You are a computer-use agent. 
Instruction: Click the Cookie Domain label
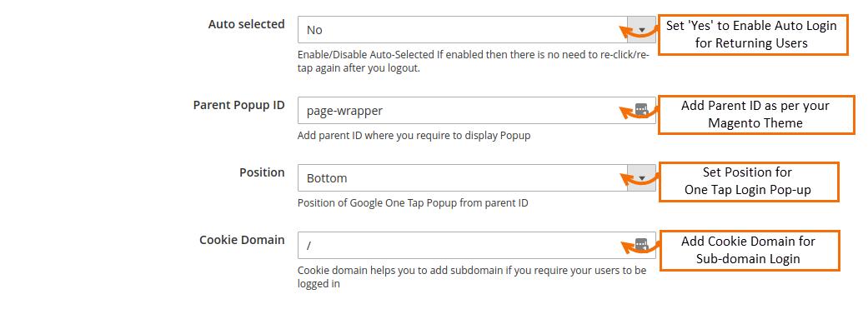(242, 240)
